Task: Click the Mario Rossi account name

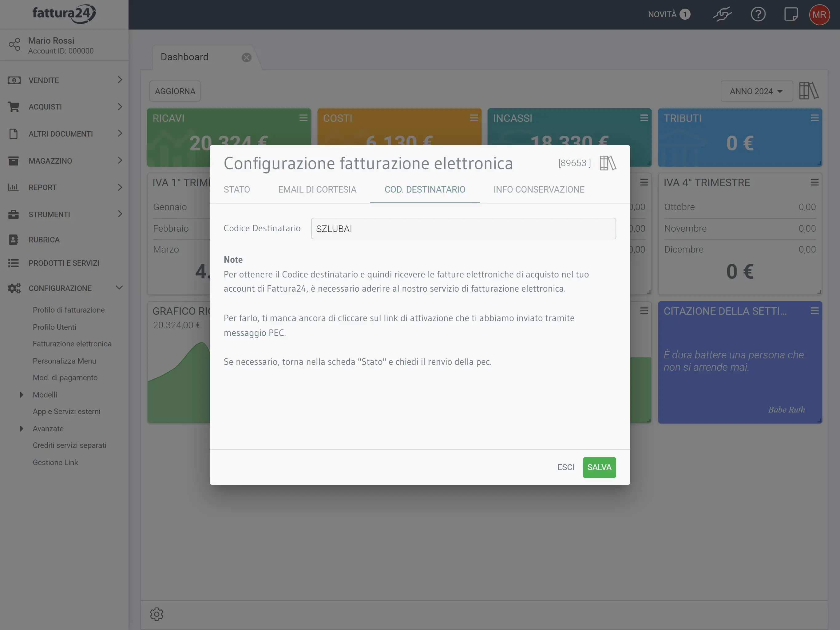Action: [51, 41]
